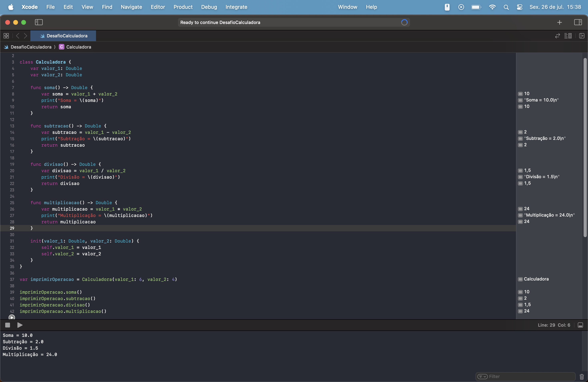Open the Xcode menu
Image resolution: width=588 pixels, height=382 pixels.
tap(30, 7)
